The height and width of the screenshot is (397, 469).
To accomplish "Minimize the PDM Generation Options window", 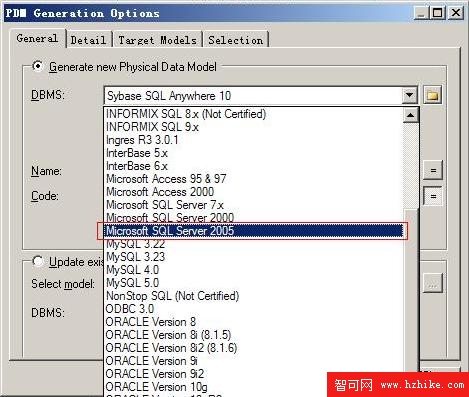I will [x=421, y=13].
